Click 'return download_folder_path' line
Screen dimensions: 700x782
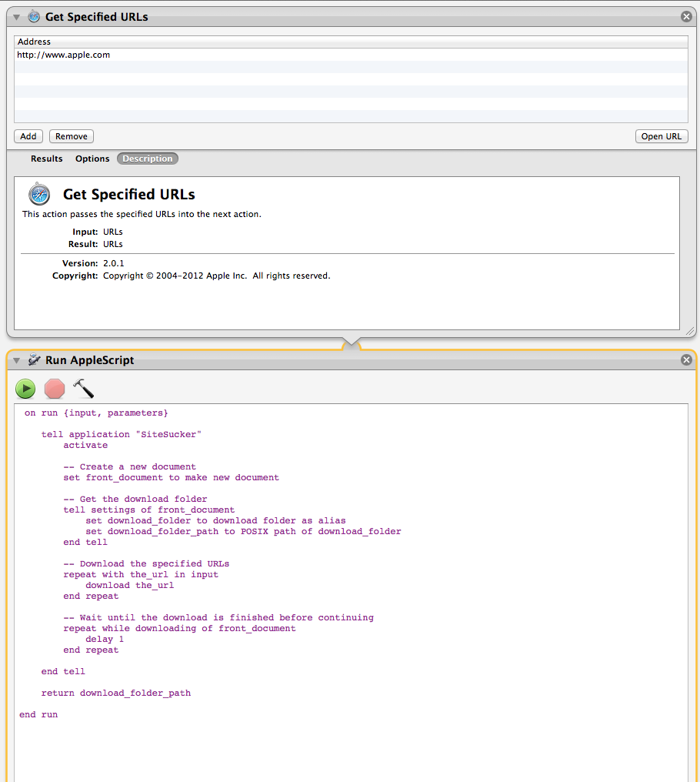tap(115, 693)
